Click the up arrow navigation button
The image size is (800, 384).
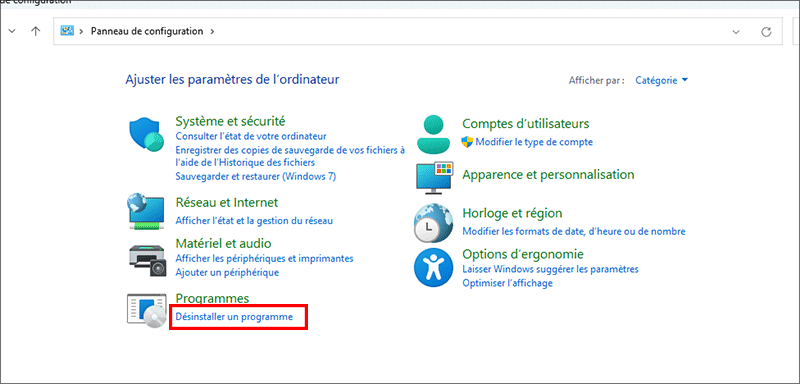click(x=35, y=31)
